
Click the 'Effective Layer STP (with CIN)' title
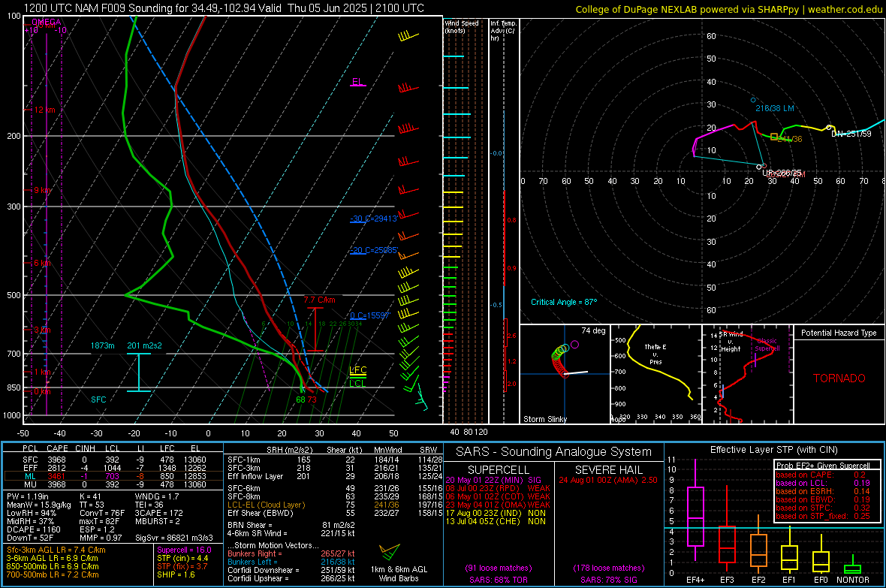(x=773, y=450)
